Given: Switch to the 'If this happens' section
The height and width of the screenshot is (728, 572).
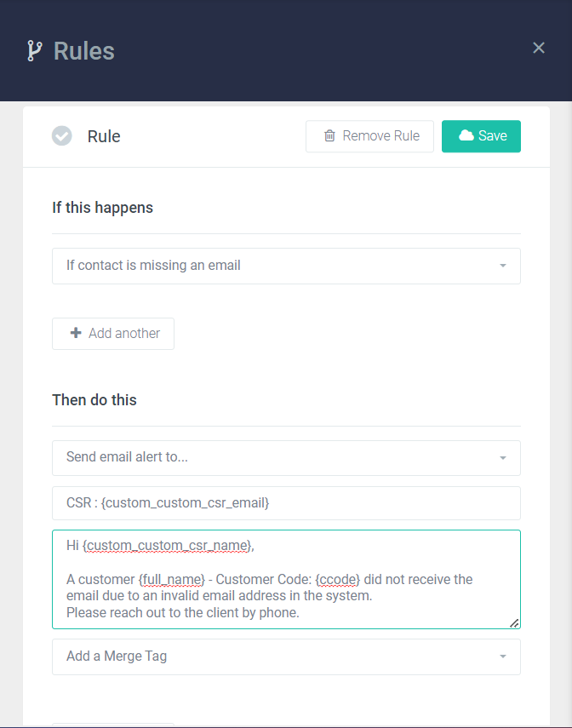Looking at the screenshot, I should coord(102,207).
